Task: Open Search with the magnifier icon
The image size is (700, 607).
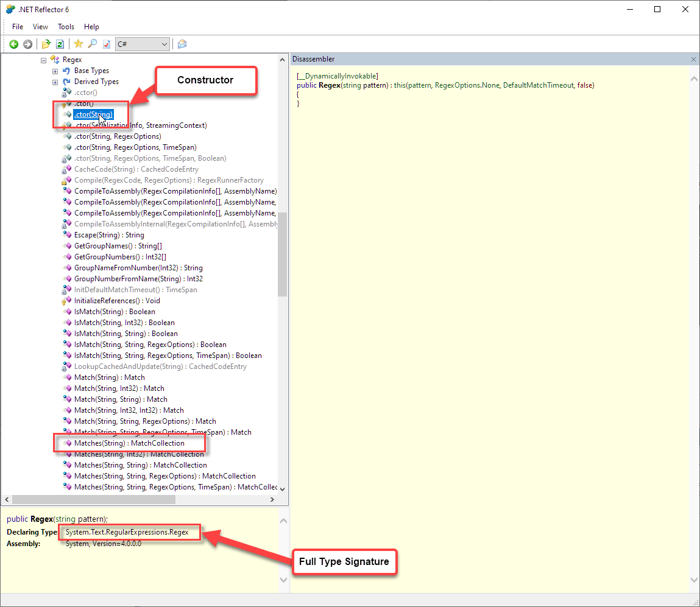Action: (x=92, y=44)
